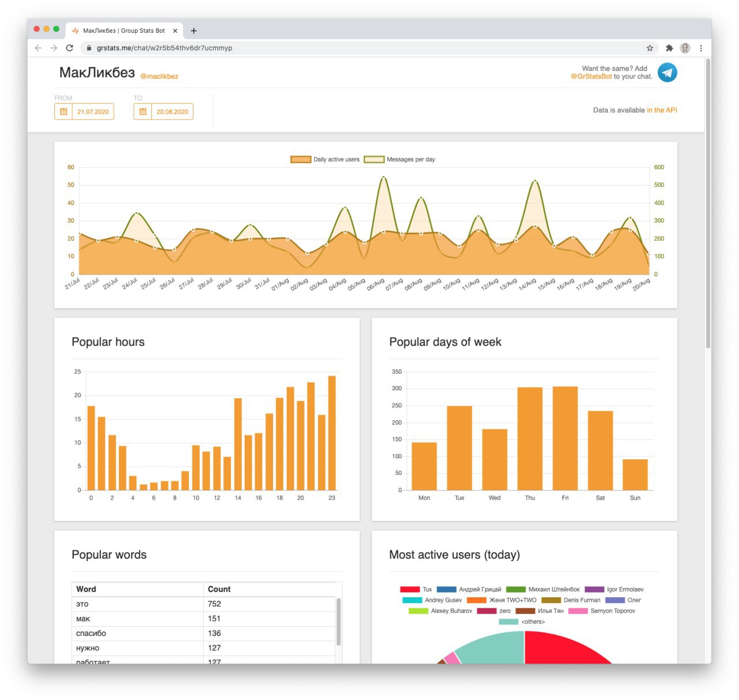Go forward in browser history
The width and height of the screenshot is (739, 700).
click(54, 48)
